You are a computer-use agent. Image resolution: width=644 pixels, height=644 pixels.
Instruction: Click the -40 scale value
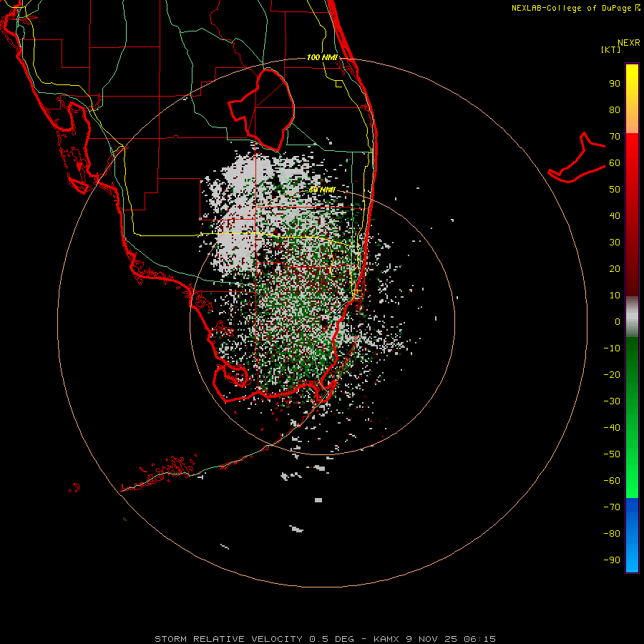click(612, 428)
